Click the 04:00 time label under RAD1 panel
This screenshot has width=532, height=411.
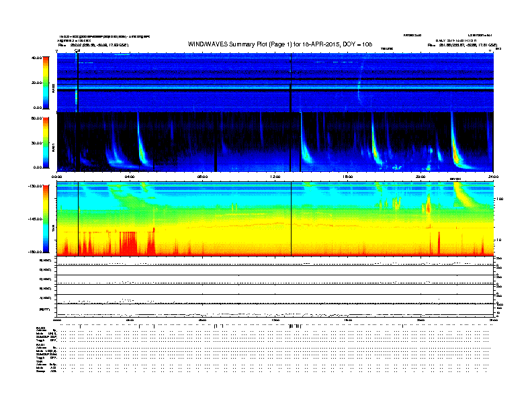pyautogui.click(x=130, y=177)
